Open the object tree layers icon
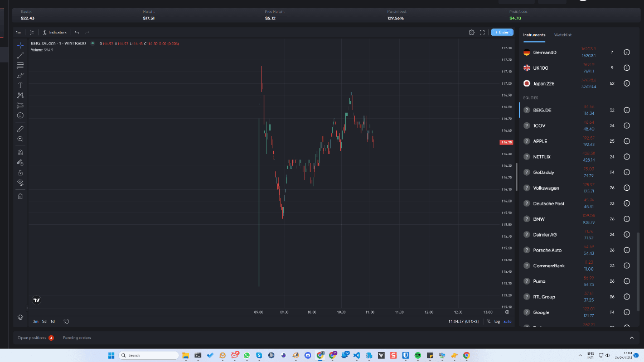This screenshot has height=362, width=644. [20, 317]
